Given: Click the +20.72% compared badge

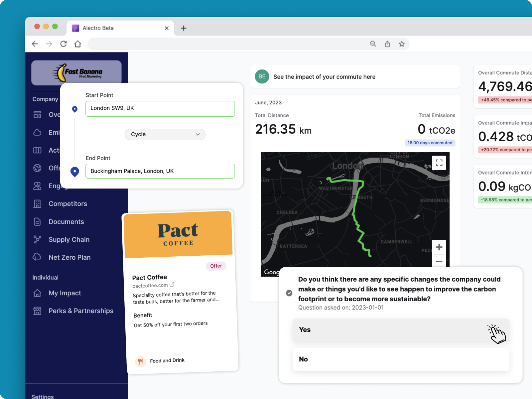Looking at the screenshot, I should coord(505,150).
